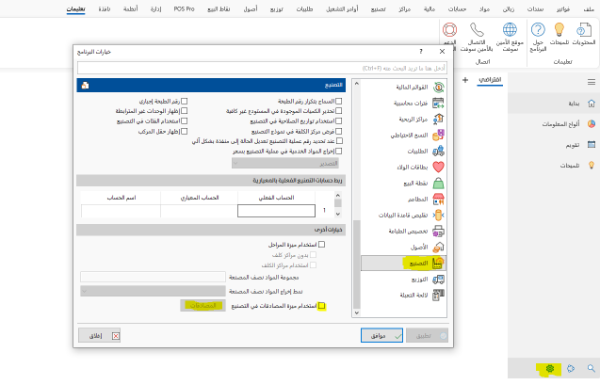600x379 pixels.
Task: Enable السماح بتكرار رقم الطبخة checkbox
Action: [x=338, y=101]
